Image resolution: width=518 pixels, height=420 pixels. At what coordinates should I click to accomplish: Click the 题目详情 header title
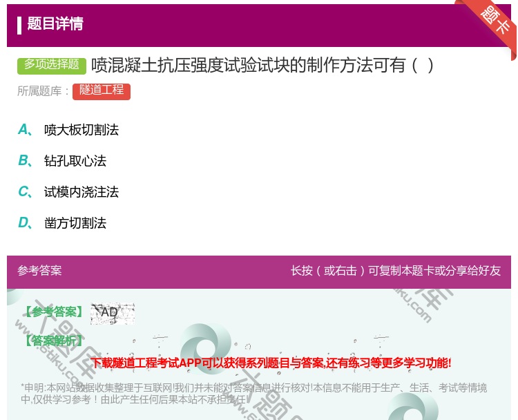55,23
